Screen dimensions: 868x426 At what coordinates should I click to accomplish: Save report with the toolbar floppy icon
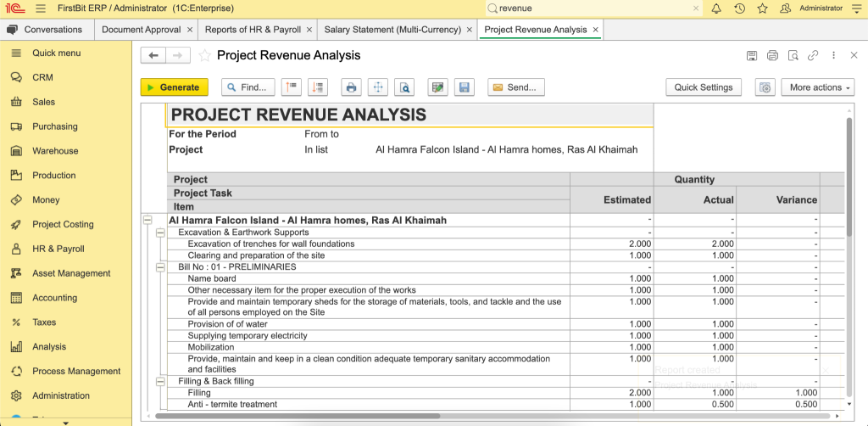pos(465,87)
